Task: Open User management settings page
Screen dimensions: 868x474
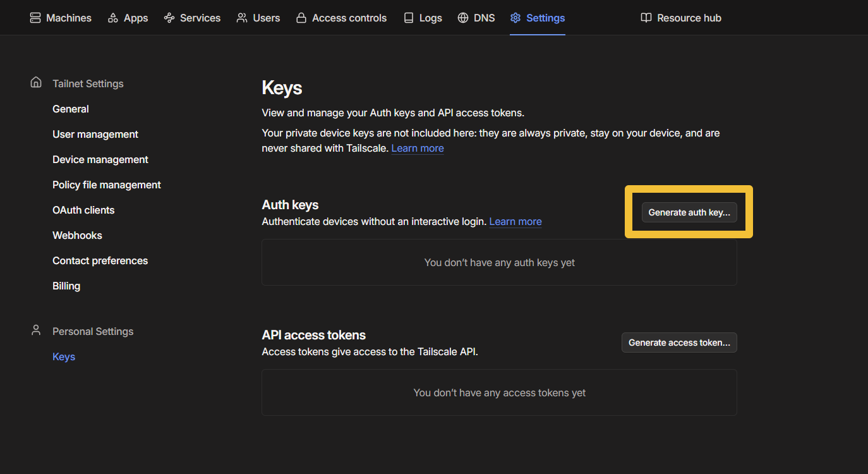Action: [x=95, y=134]
